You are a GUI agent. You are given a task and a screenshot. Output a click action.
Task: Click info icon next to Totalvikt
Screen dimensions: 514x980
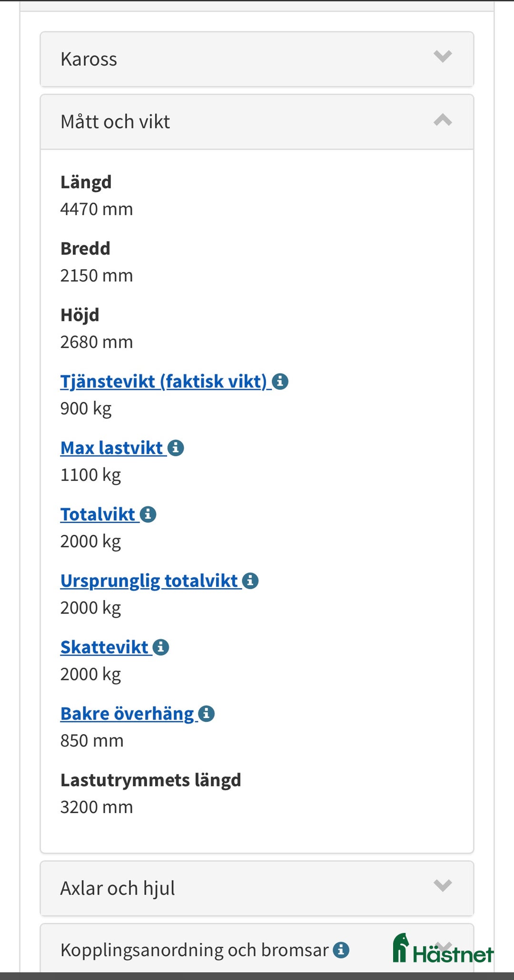pos(148,514)
